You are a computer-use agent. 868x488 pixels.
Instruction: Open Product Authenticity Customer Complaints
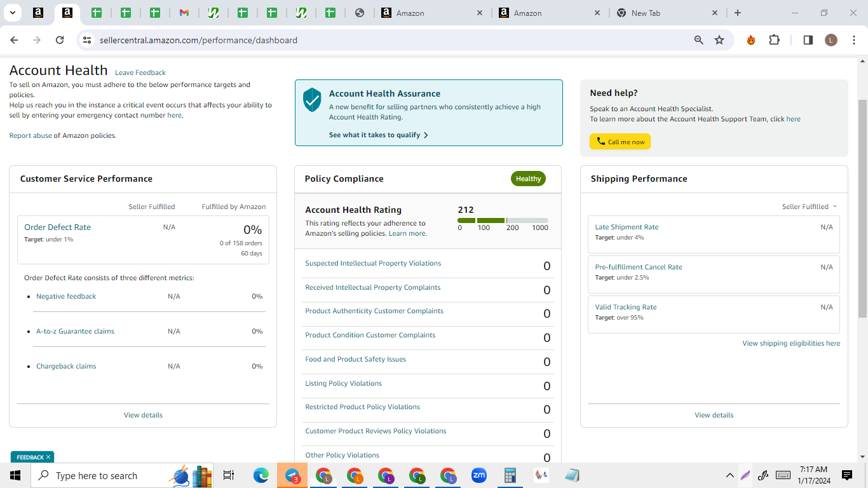(x=374, y=311)
